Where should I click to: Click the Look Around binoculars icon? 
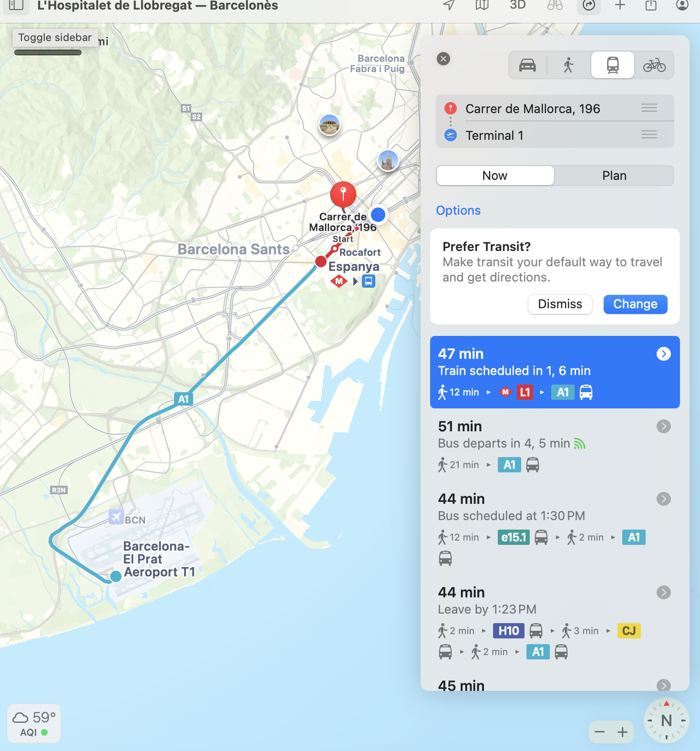coord(555,5)
